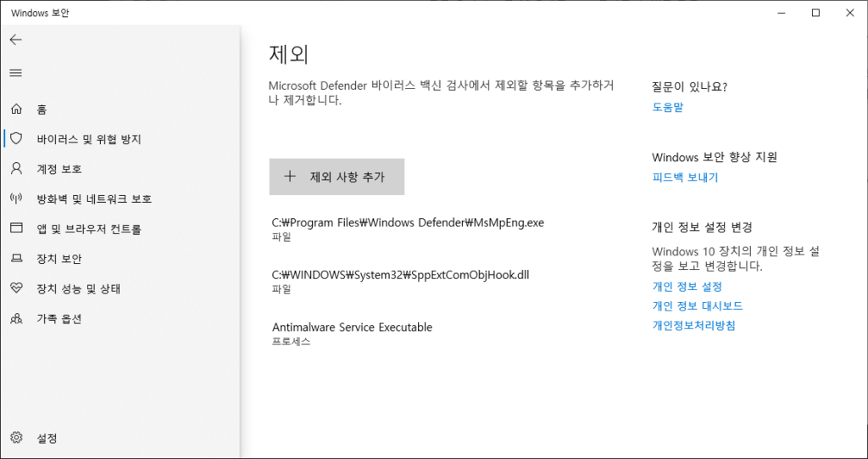Click the firewall antenna icon
The height and width of the screenshot is (459, 868).
(x=17, y=199)
